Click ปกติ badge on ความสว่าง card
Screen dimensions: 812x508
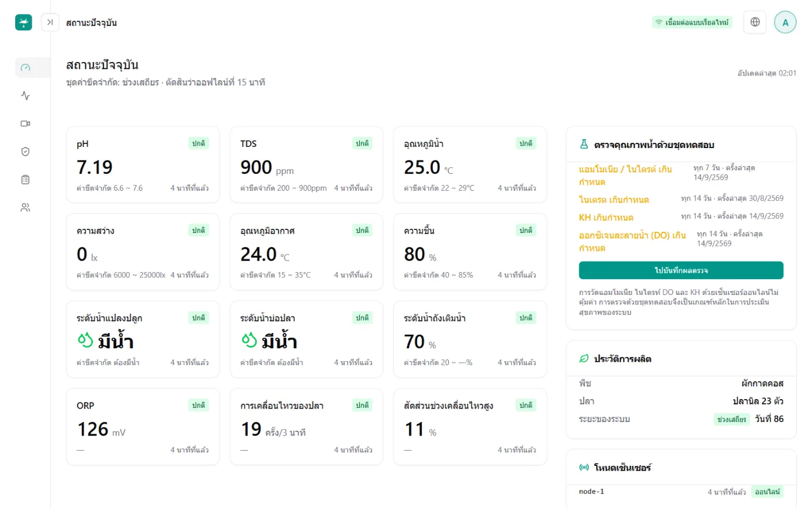(x=199, y=230)
